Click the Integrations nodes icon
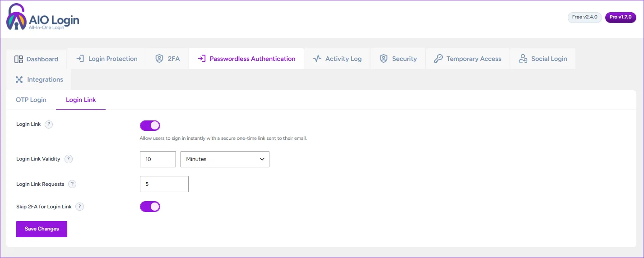This screenshot has height=258, width=644. [19, 79]
